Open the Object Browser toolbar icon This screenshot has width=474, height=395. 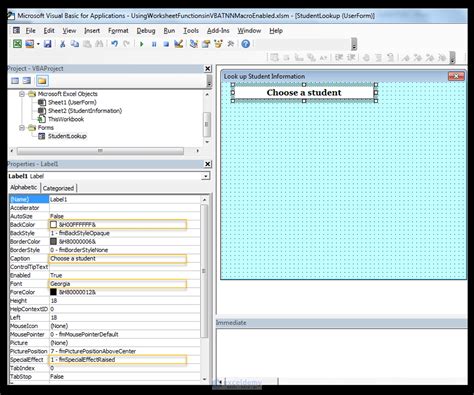pyautogui.click(x=218, y=44)
